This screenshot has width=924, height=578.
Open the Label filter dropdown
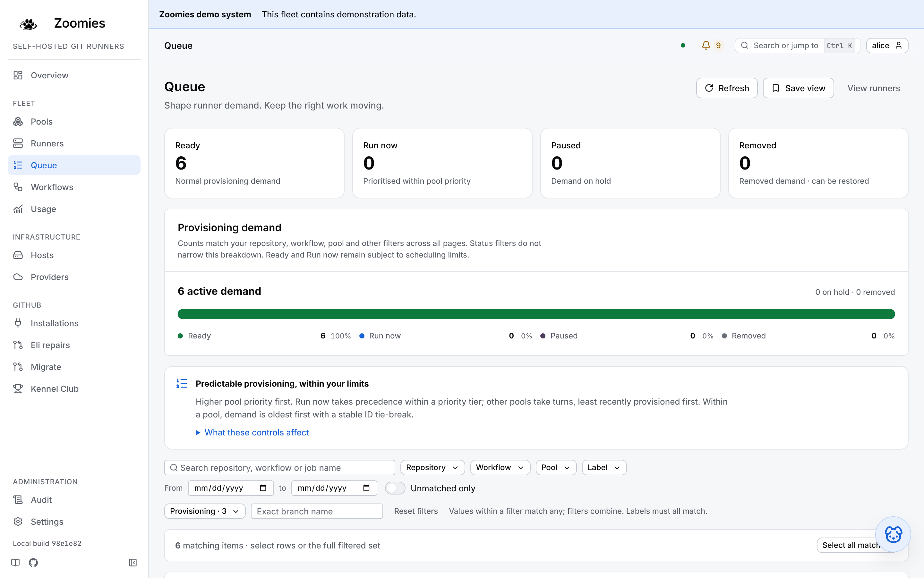(x=604, y=468)
